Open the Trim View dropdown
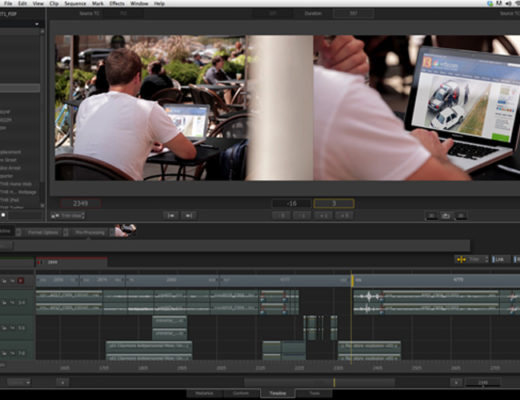Viewport: 520px width, 400px height. [68, 216]
